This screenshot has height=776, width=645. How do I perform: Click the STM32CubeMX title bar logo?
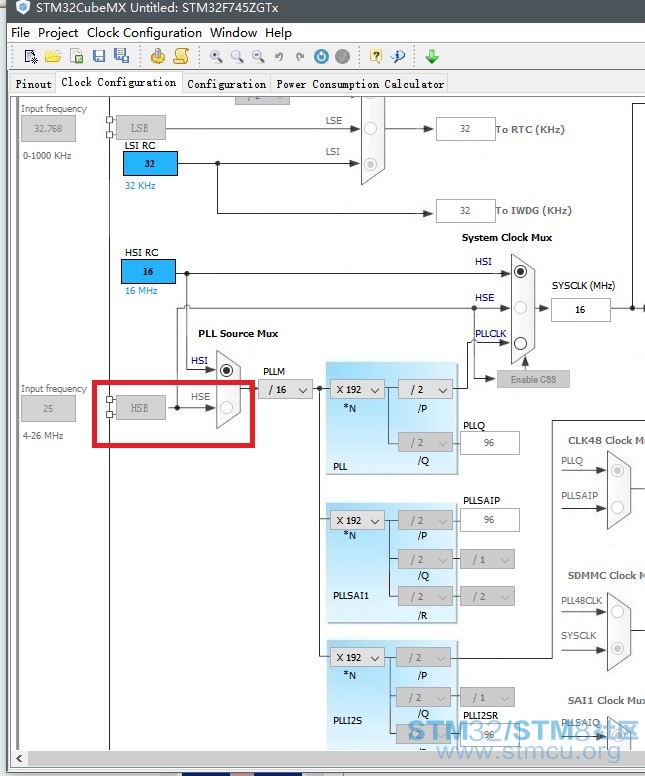(23, 7)
